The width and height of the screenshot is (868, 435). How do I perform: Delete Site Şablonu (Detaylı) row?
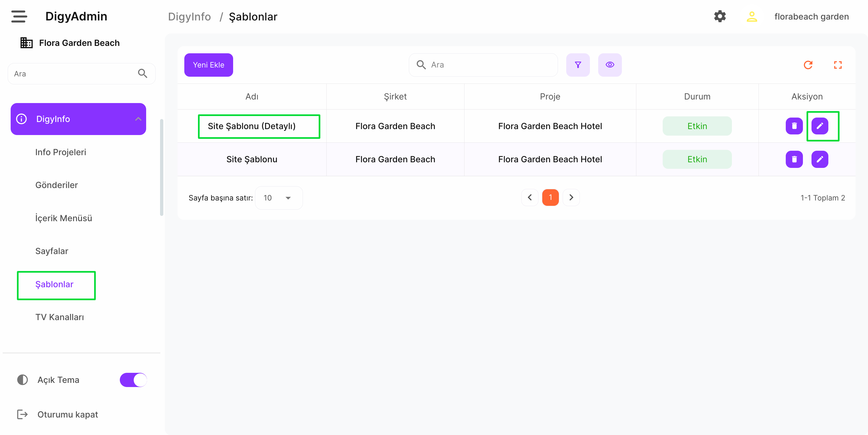point(794,126)
